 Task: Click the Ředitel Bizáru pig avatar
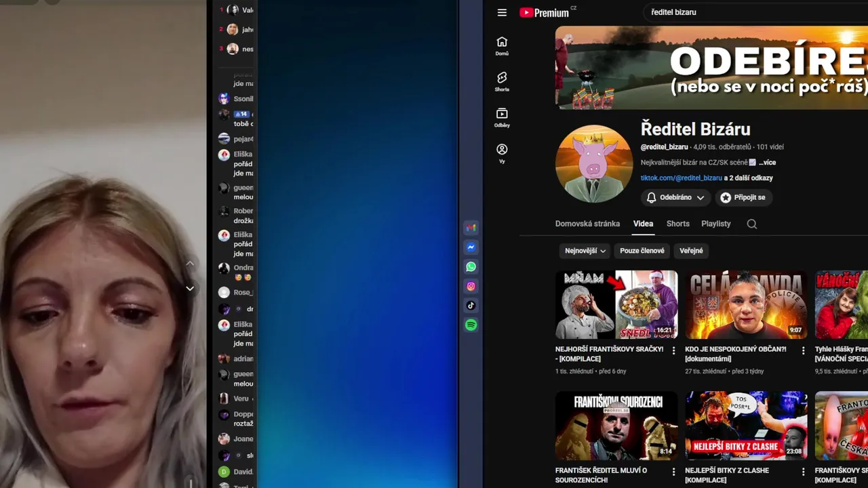pyautogui.click(x=594, y=163)
